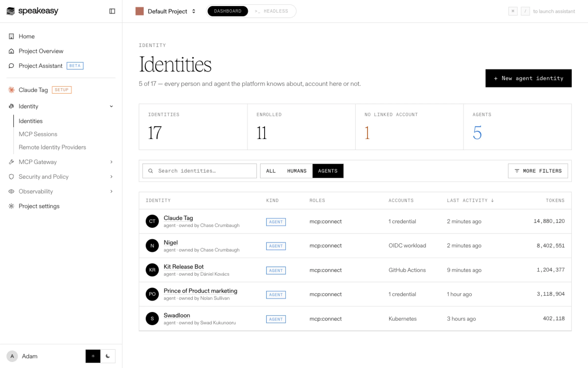Click the CT avatar for Claude Tag
The width and height of the screenshot is (588, 368).
coord(152,221)
